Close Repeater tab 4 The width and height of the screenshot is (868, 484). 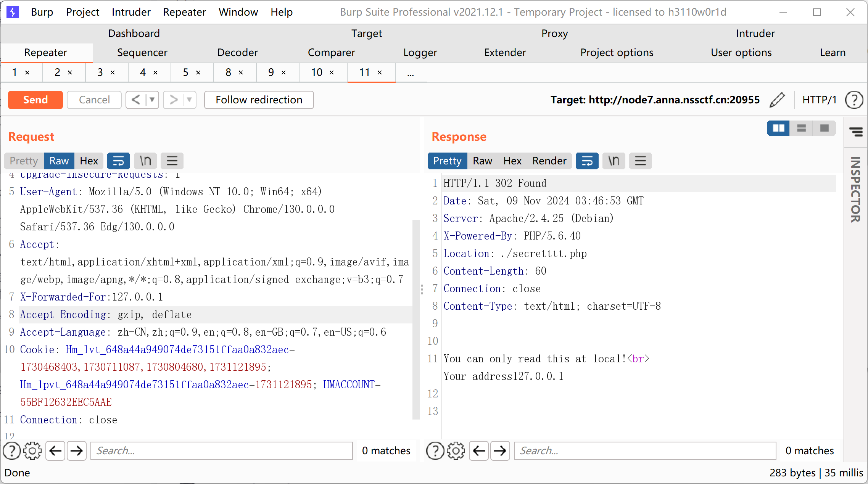click(x=155, y=72)
